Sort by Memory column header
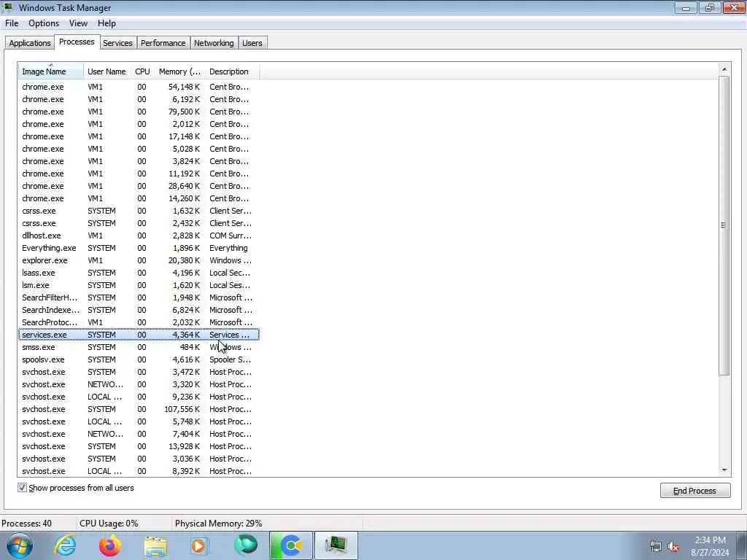The width and height of the screenshot is (747, 560). click(x=179, y=71)
